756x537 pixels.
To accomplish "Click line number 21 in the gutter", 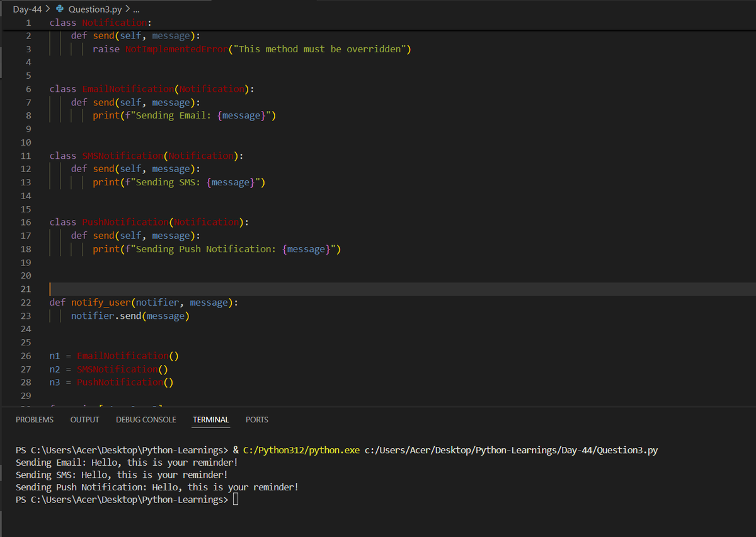I will (26, 289).
